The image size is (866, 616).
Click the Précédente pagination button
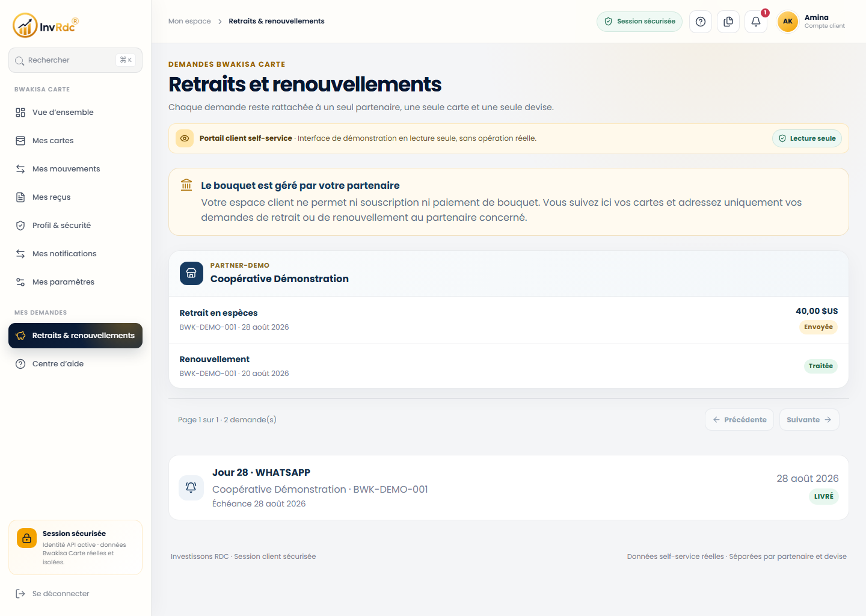tap(739, 420)
